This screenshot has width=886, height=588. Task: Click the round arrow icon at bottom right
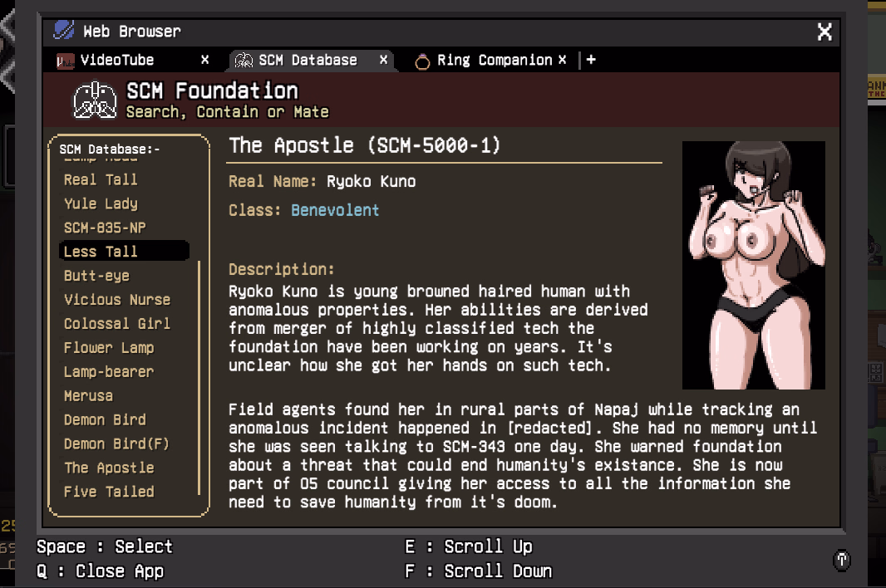pos(842,560)
